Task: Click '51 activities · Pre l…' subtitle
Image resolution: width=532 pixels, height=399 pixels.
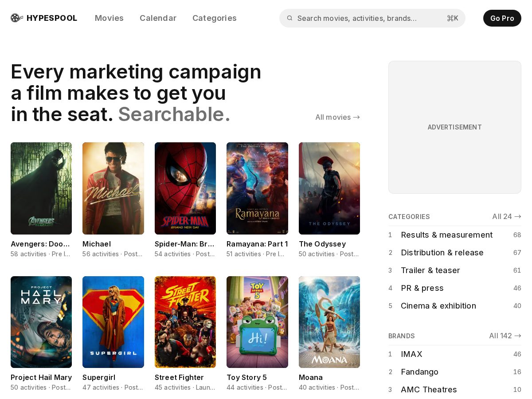Action: [x=256, y=254]
